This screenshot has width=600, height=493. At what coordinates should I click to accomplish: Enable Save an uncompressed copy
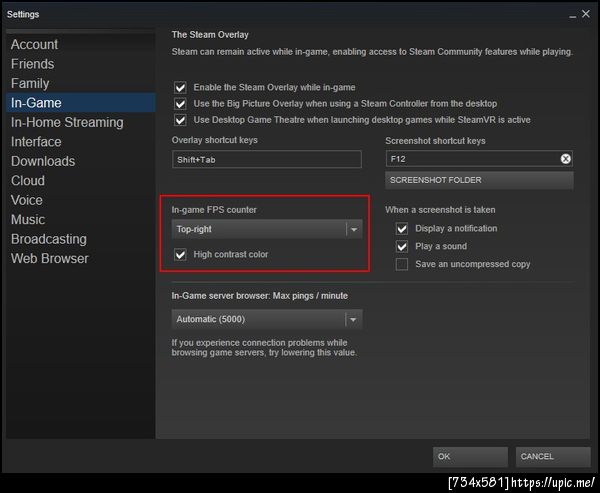coord(402,264)
